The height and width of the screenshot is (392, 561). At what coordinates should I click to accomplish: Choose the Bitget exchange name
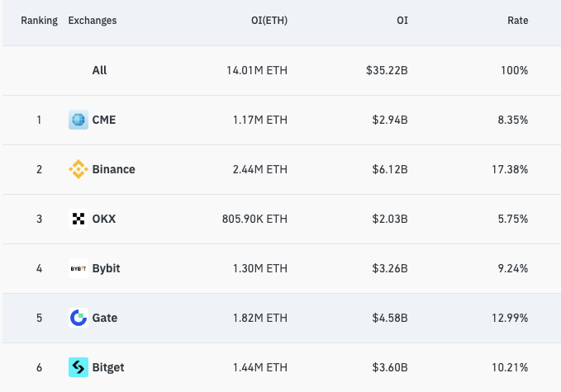coord(109,367)
